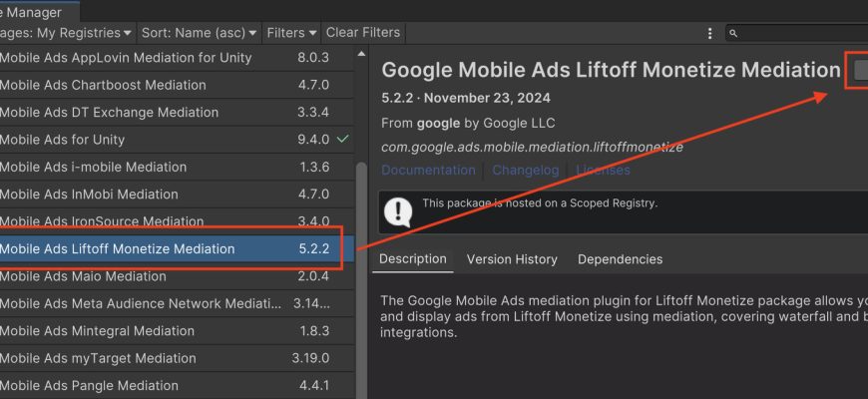Select Mobile Ads myTarget Mediation package
868x399 pixels.
click(177, 358)
